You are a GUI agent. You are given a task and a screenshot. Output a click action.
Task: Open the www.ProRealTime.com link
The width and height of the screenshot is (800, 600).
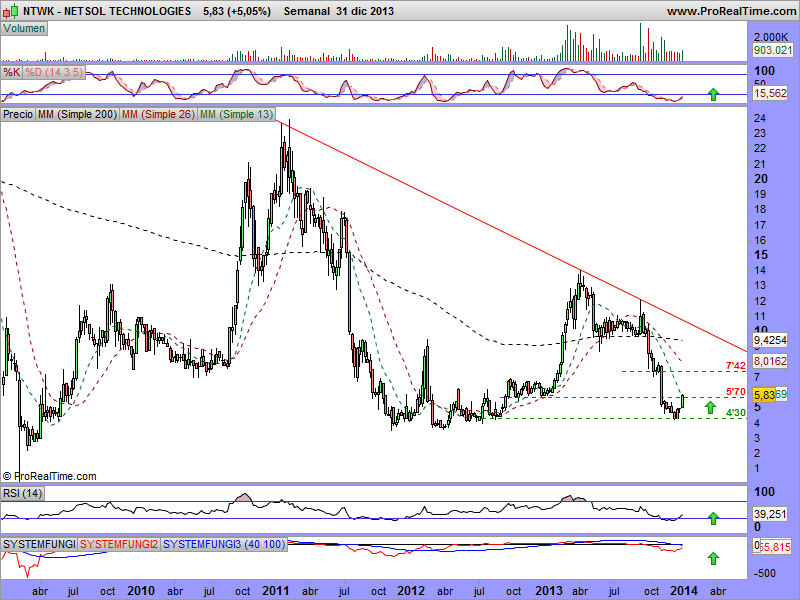(x=731, y=11)
